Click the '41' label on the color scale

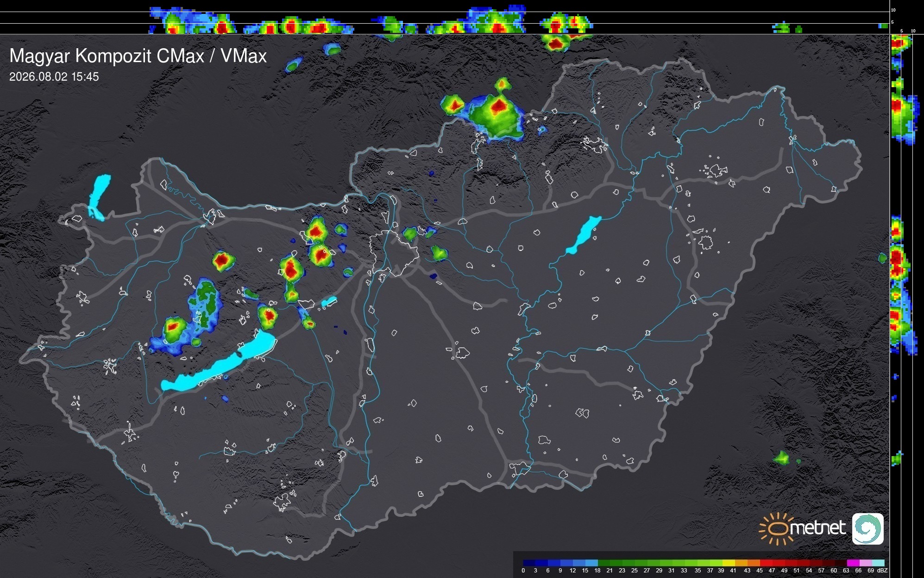coord(733,571)
